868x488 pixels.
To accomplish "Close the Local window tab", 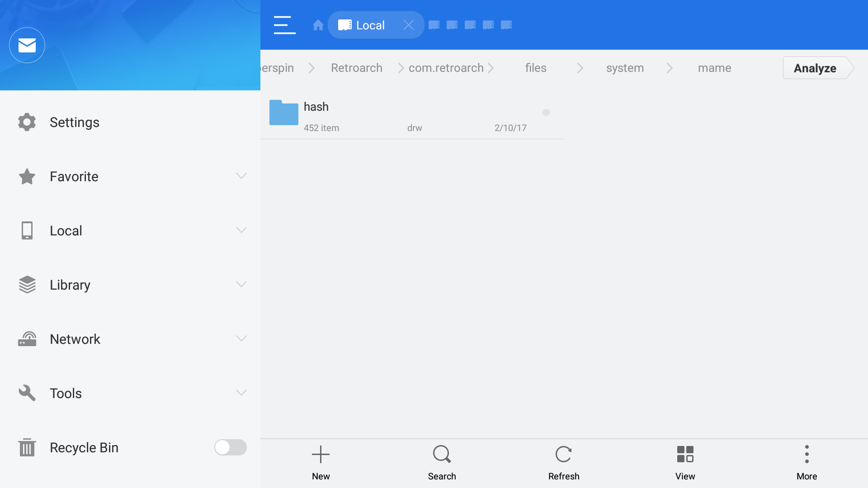I will [x=409, y=25].
